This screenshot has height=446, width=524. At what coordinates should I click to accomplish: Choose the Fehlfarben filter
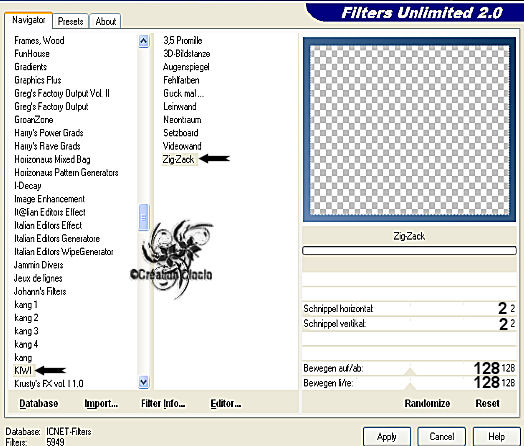(x=181, y=80)
